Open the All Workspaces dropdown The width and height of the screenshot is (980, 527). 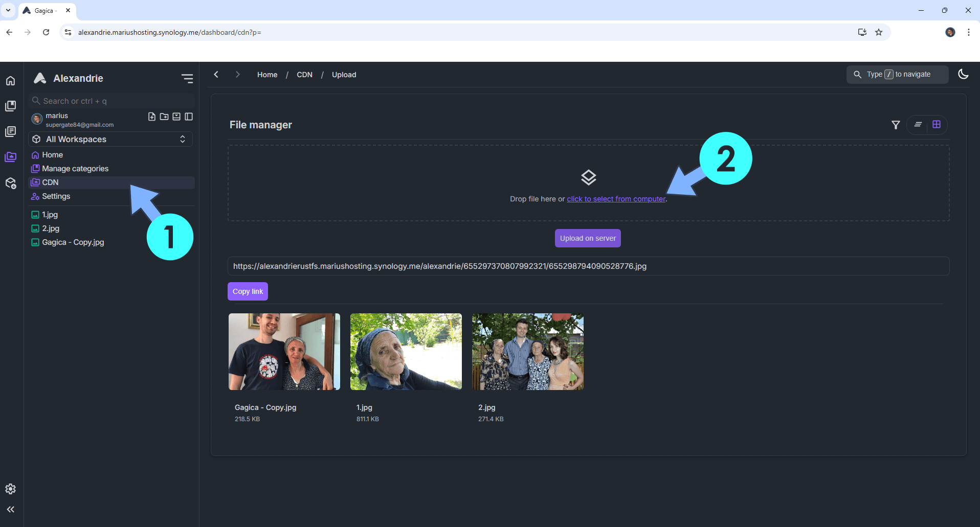point(110,139)
